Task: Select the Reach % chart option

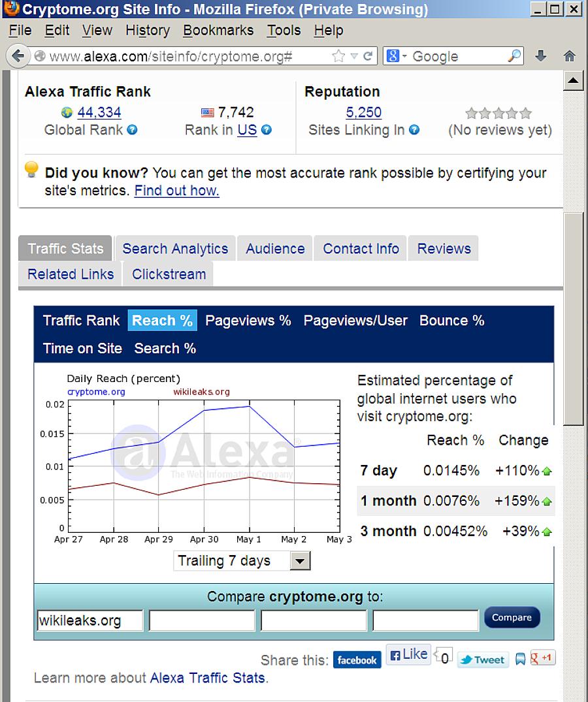Action: tap(162, 321)
